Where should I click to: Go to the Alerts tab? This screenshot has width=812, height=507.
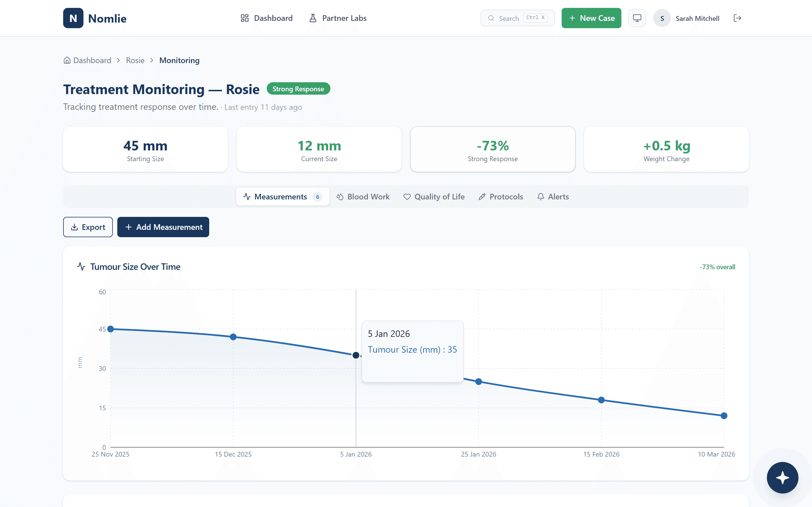[553, 197]
